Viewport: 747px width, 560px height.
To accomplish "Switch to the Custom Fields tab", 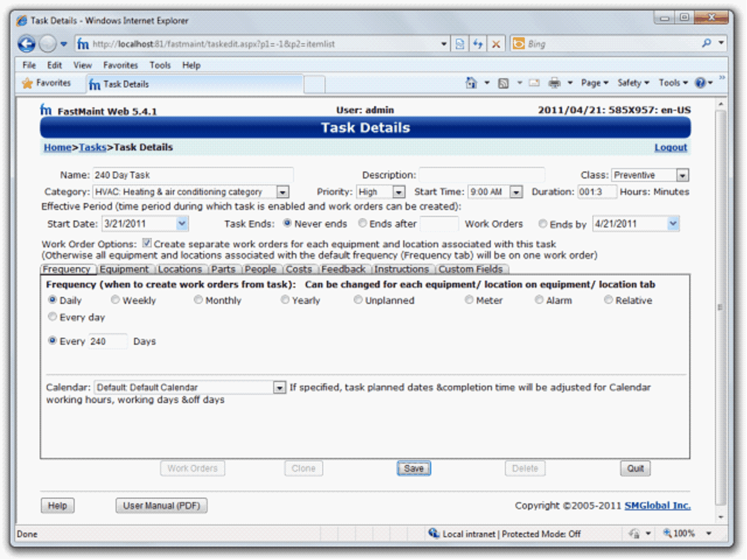I will tap(471, 269).
